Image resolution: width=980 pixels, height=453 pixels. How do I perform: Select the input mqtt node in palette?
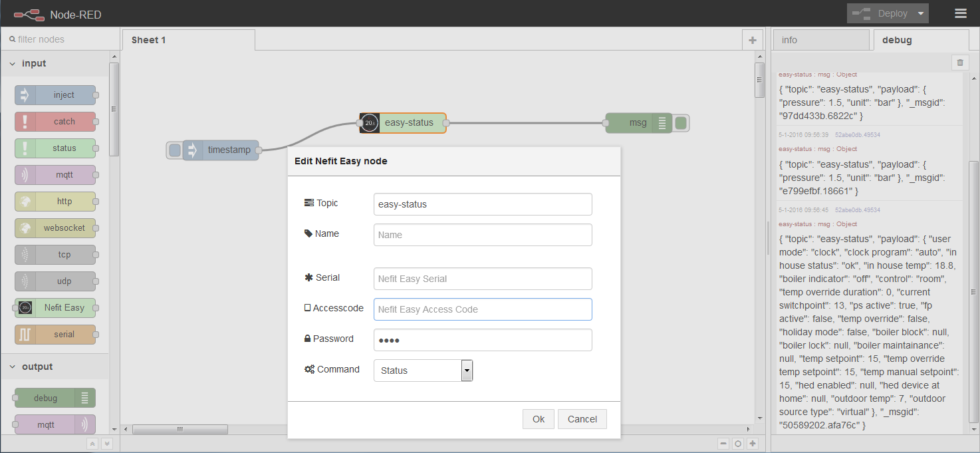(x=55, y=175)
